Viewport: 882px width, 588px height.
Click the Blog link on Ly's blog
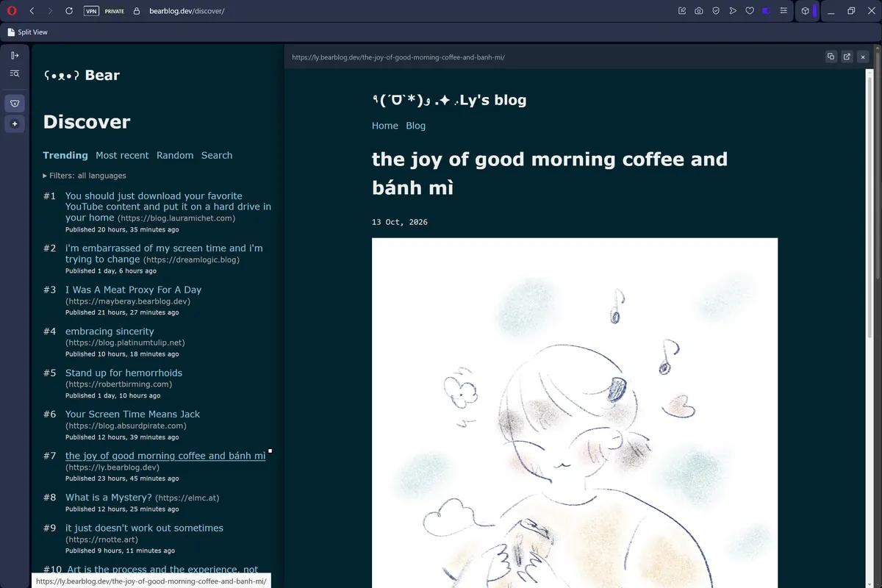coord(416,126)
